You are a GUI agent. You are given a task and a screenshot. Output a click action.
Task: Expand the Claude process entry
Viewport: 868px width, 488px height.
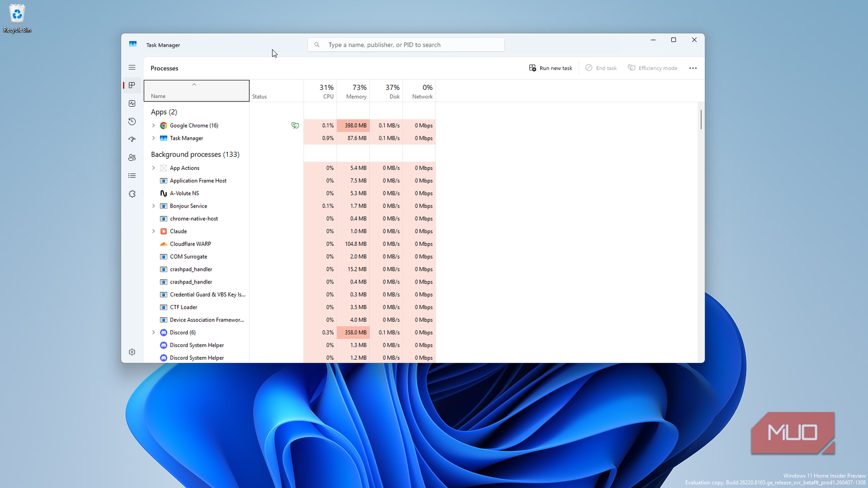153,231
